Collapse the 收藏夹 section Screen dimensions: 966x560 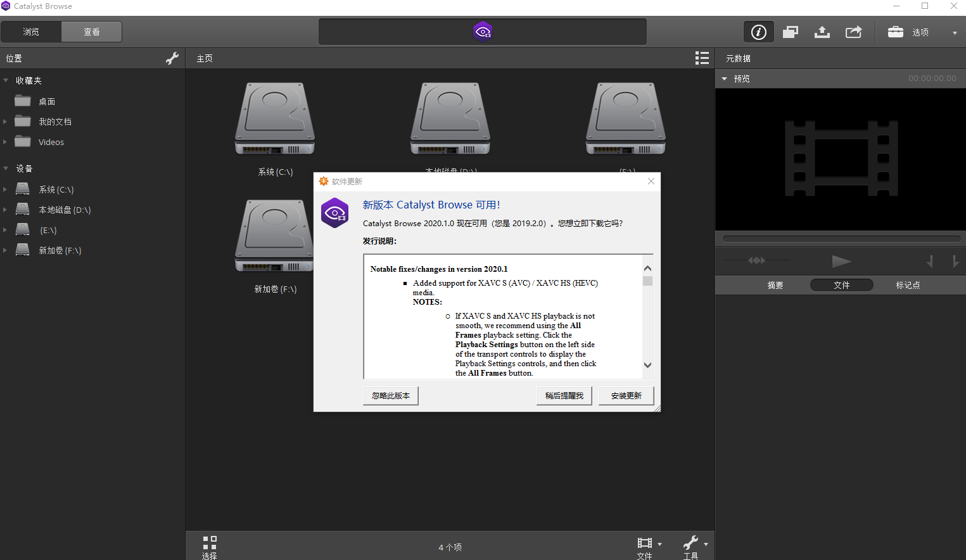pyautogui.click(x=6, y=80)
